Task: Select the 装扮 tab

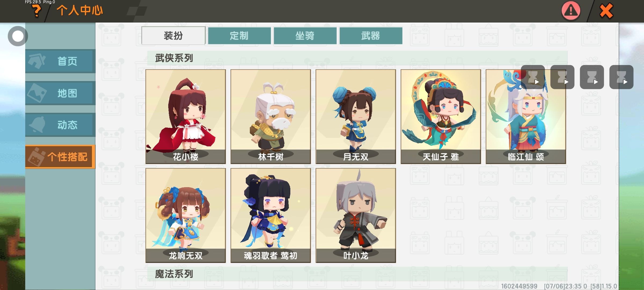Action: [173, 35]
